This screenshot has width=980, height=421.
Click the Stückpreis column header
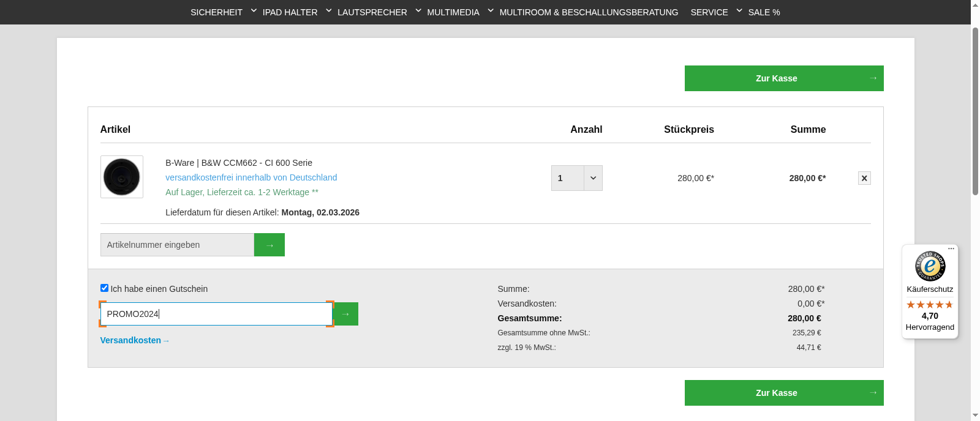click(689, 129)
